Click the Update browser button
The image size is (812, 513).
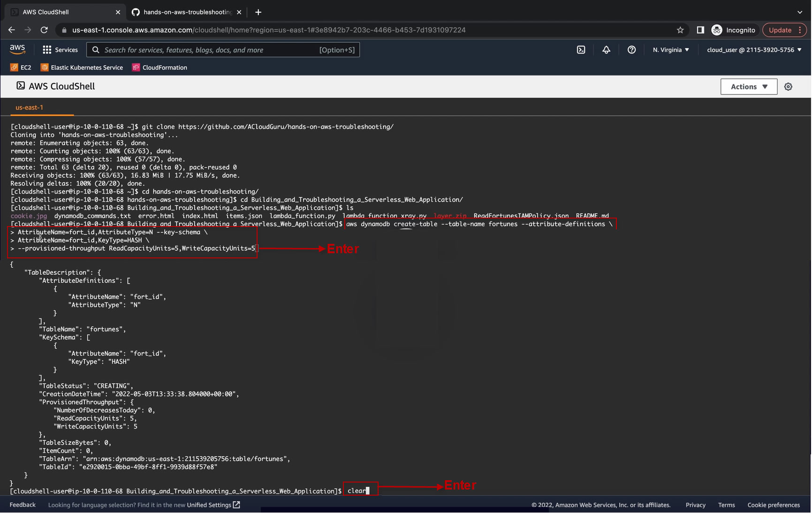[x=784, y=30]
